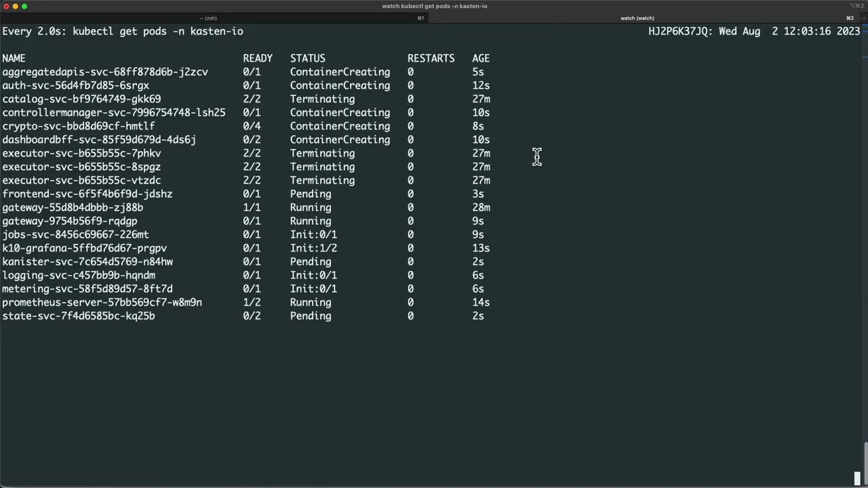Screen dimensions: 868x488
Task: Click the Terminating status of catalog-svc pod
Action: pos(322,99)
